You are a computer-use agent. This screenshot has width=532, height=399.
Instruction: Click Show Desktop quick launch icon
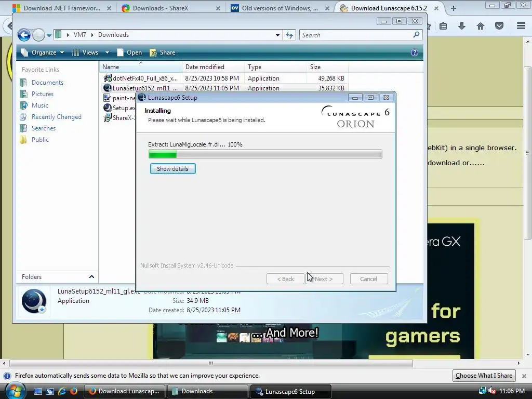point(37,392)
